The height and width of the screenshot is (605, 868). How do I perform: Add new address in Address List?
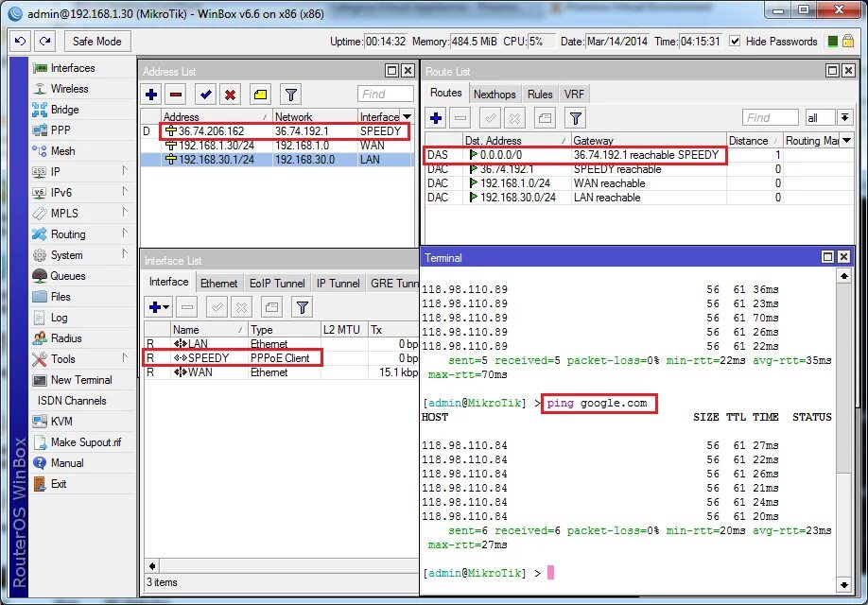pyautogui.click(x=151, y=95)
